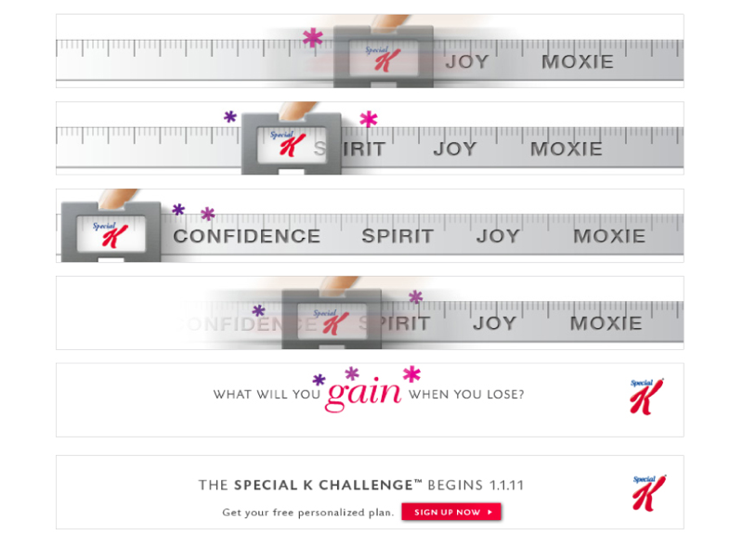Click the pink asterisk above SPIRIT in second banner
The width and height of the screenshot is (756, 548).
point(369,120)
